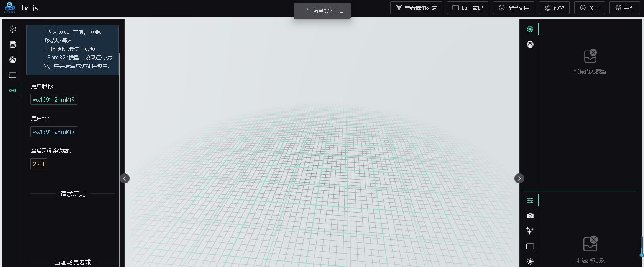The image size is (644, 267).
Task: Open the camera settings tab on right panel
Action: [x=530, y=216]
